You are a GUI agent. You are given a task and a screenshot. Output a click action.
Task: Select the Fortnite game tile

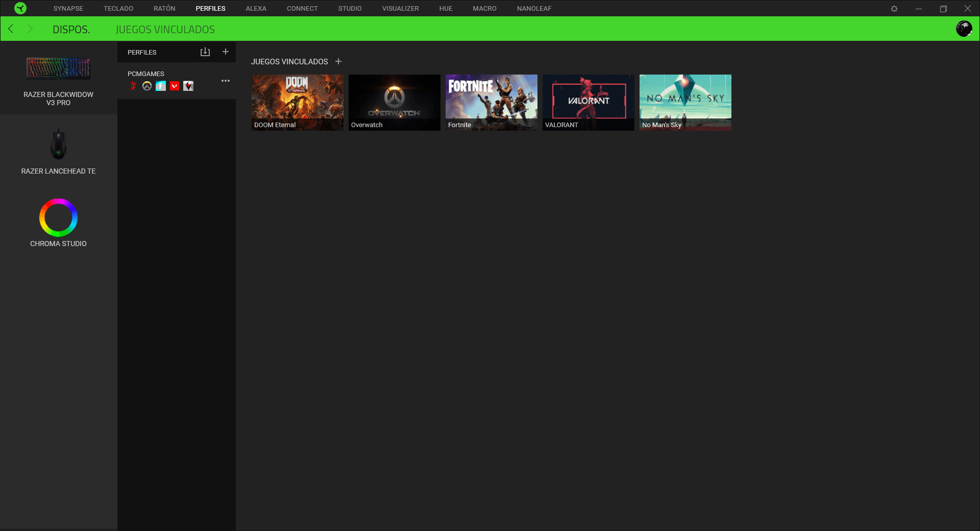point(492,103)
